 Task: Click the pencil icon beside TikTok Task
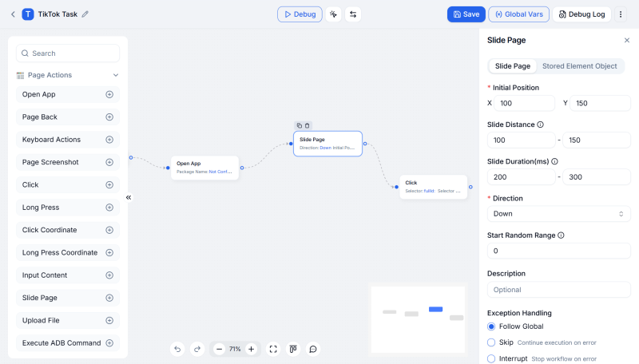85,14
